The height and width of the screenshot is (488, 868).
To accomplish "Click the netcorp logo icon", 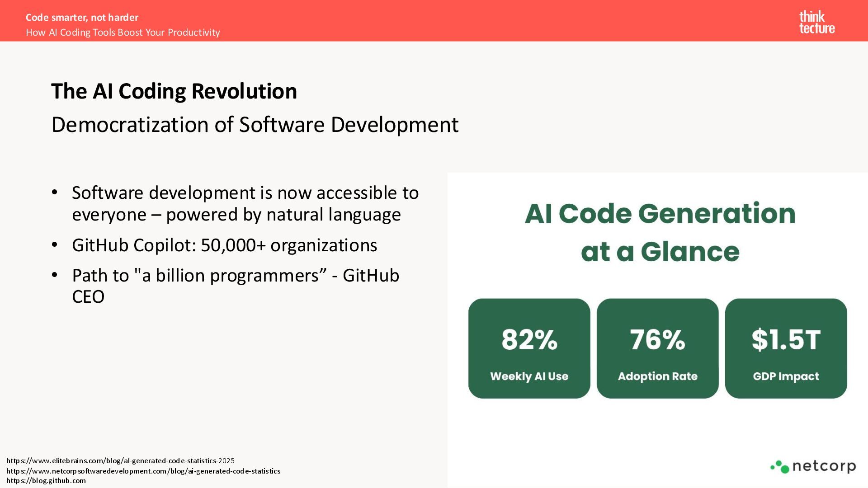I will [x=780, y=467].
